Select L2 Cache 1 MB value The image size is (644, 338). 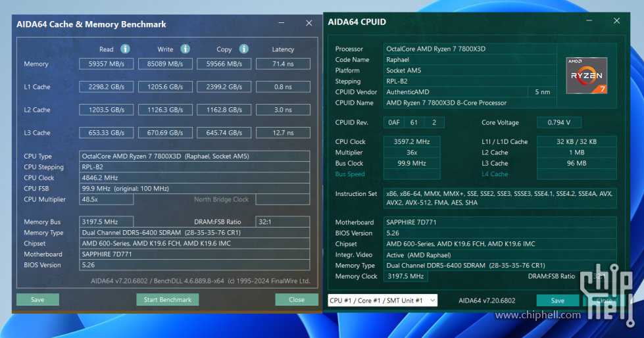click(577, 153)
